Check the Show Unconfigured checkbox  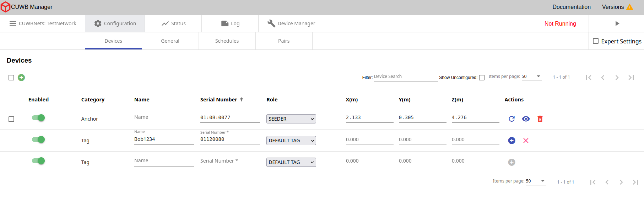[x=482, y=78]
